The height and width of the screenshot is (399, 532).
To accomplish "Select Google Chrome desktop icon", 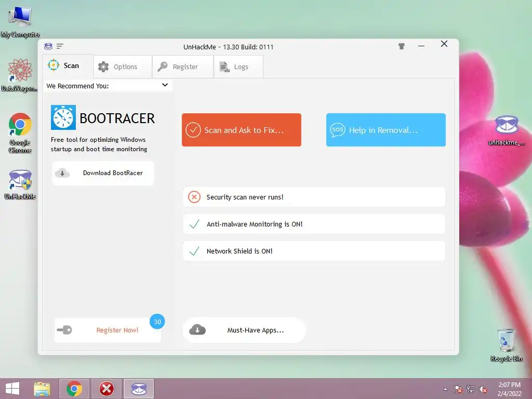I will point(20,133).
